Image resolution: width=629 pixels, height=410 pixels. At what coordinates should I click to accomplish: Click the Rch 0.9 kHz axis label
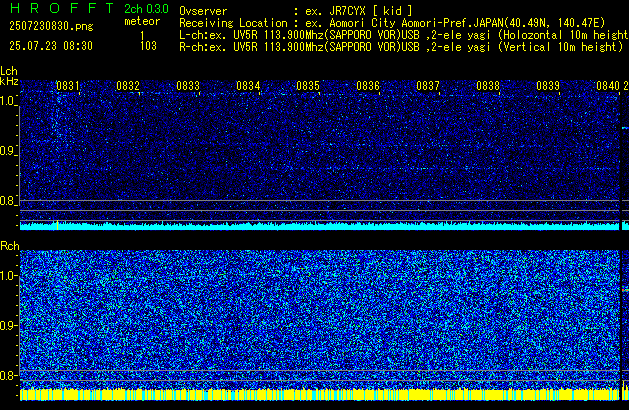pyautogui.click(x=8, y=325)
